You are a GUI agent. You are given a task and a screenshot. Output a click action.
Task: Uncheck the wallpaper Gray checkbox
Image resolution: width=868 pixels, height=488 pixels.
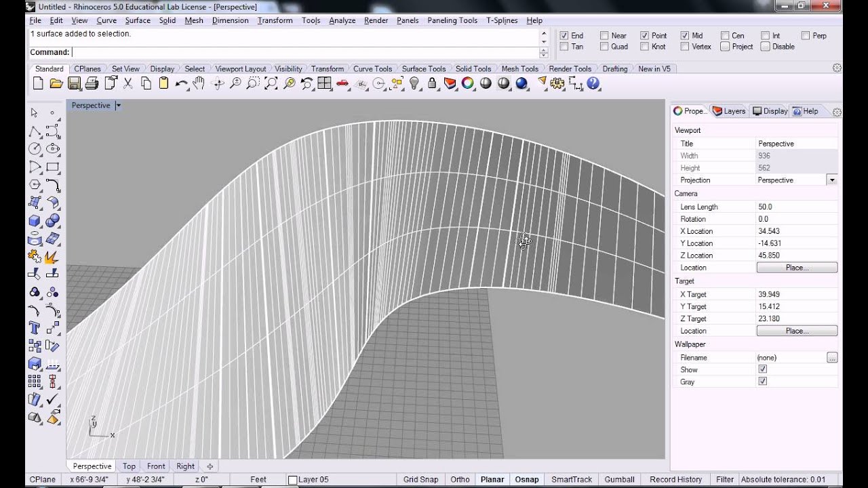[762, 382]
